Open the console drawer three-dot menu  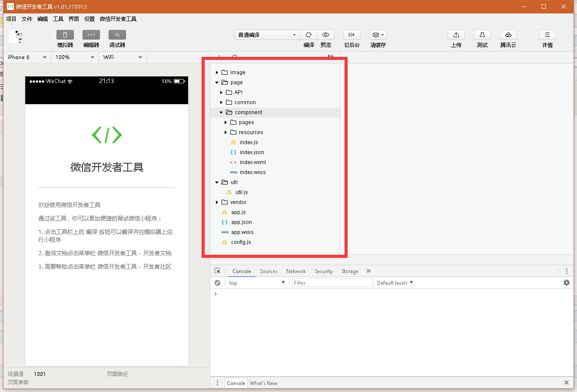point(218,383)
